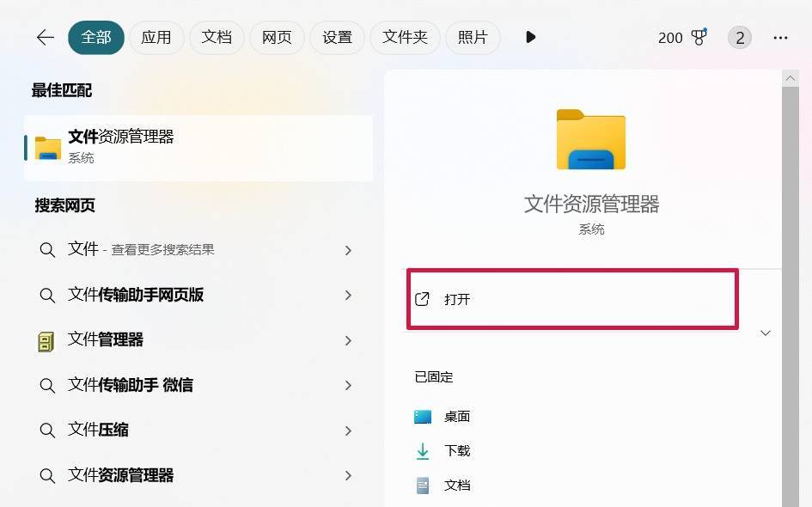Screen dimensions: 812x507
Task: Click the 打开 external-link icon
Action: [422, 299]
